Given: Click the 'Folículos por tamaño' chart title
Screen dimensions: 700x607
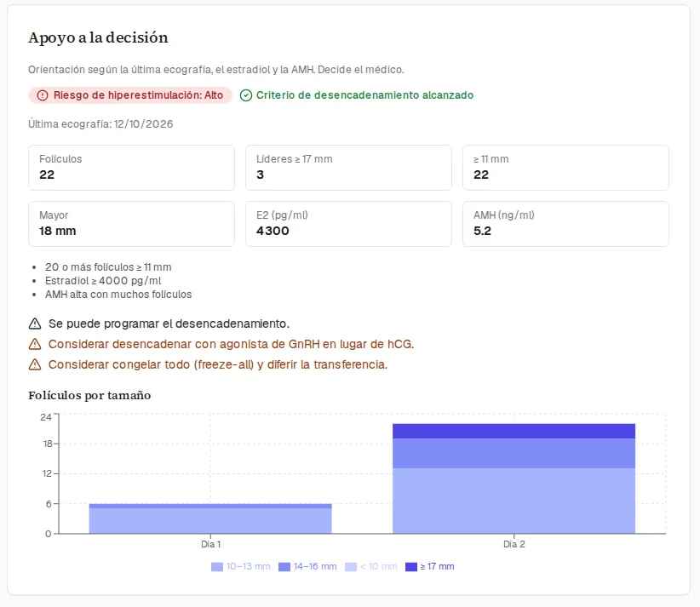Looking at the screenshot, I should tap(89, 395).
